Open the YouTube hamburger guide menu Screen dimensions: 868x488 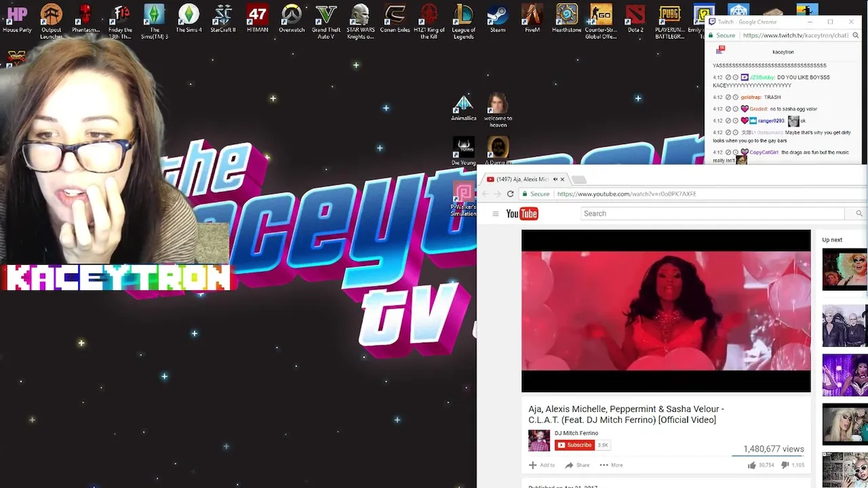click(496, 213)
